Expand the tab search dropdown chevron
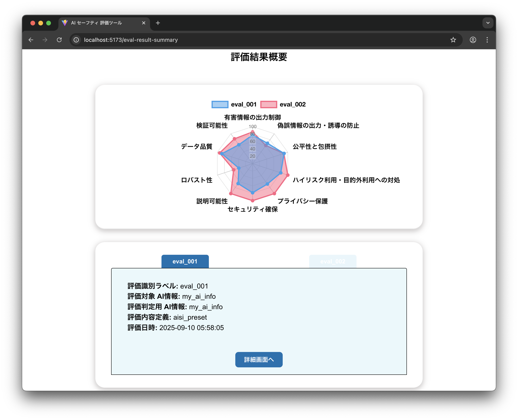 pyautogui.click(x=488, y=23)
